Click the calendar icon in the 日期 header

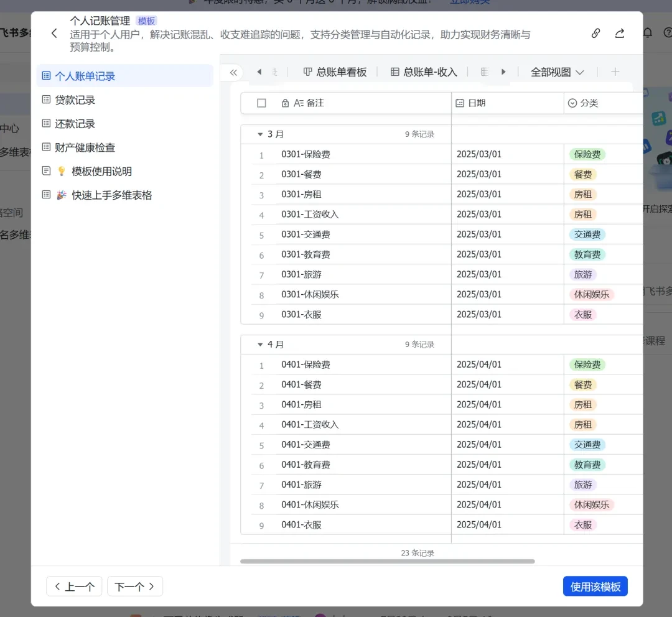tap(460, 103)
